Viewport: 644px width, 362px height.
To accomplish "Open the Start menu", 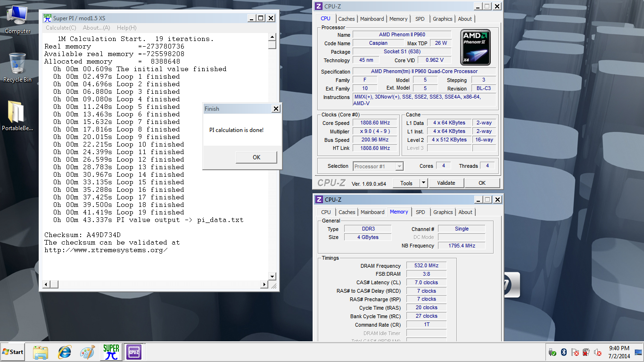I will pyautogui.click(x=13, y=352).
